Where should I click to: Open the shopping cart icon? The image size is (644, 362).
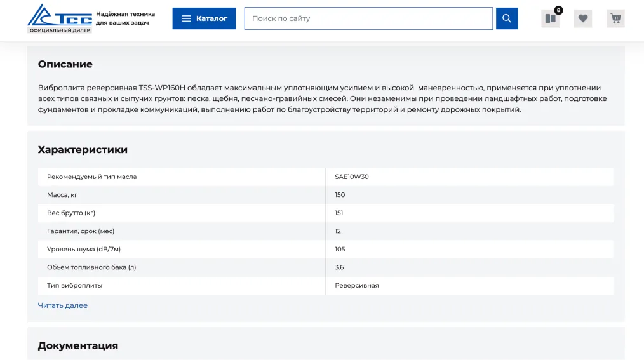(x=615, y=18)
